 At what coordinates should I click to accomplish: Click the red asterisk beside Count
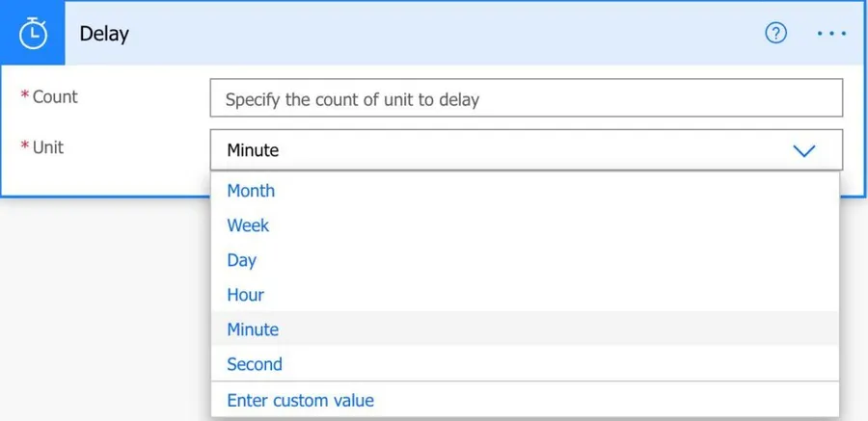tap(25, 97)
